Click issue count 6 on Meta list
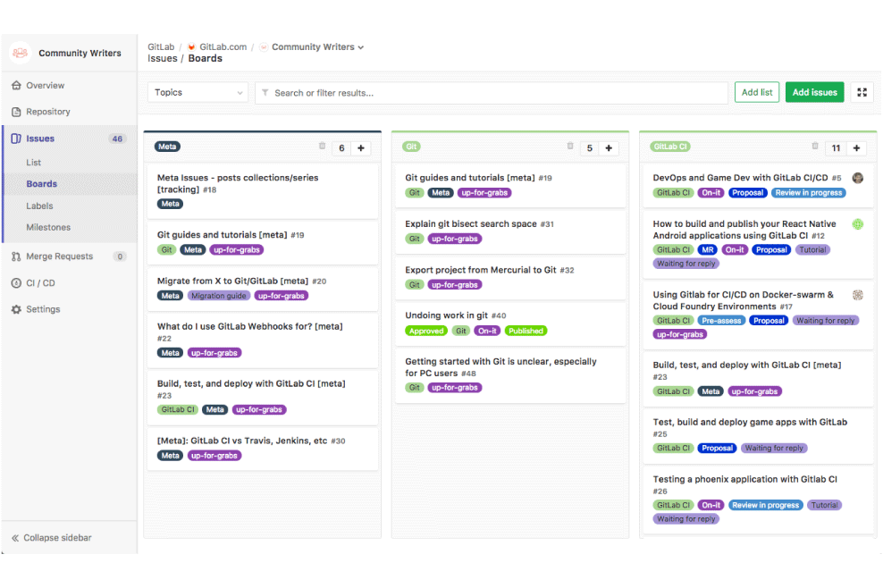Viewport: 883px width, 588px height. [341, 148]
